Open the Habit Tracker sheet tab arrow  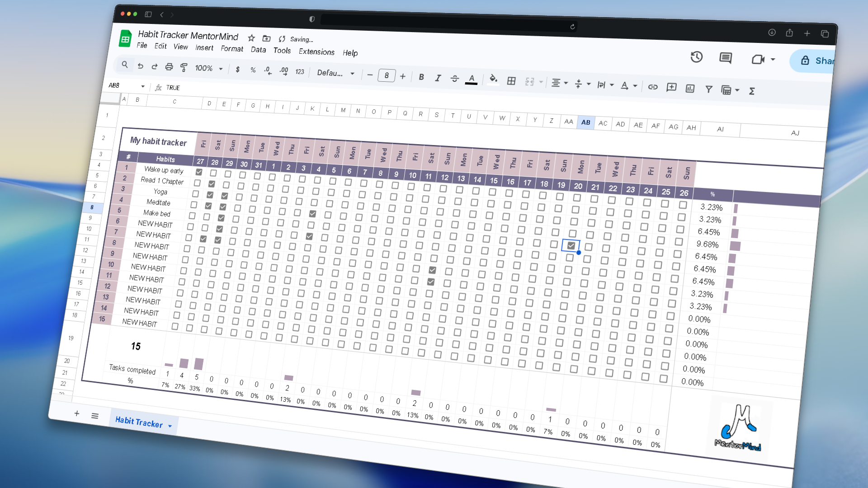pyautogui.click(x=170, y=426)
